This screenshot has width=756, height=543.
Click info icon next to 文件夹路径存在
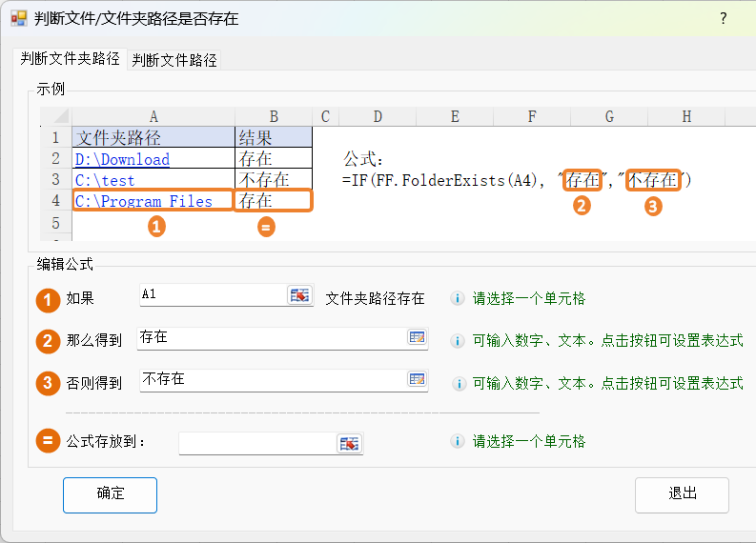pos(457,298)
